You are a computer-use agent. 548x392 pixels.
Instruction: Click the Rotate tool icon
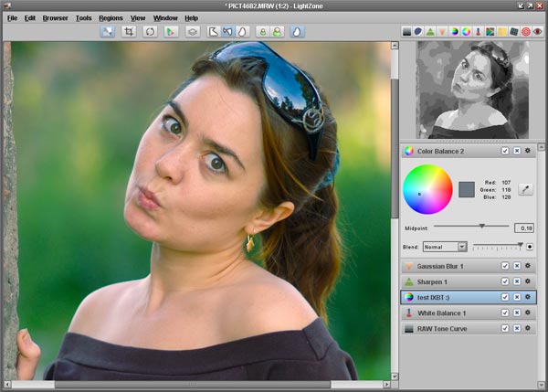pyautogui.click(x=150, y=31)
